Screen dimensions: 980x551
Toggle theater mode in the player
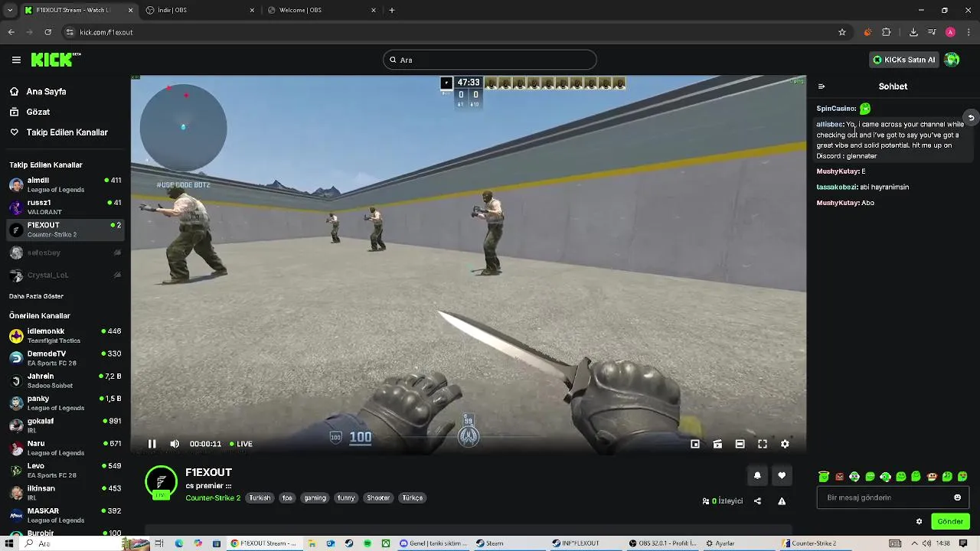[x=740, y=444]
